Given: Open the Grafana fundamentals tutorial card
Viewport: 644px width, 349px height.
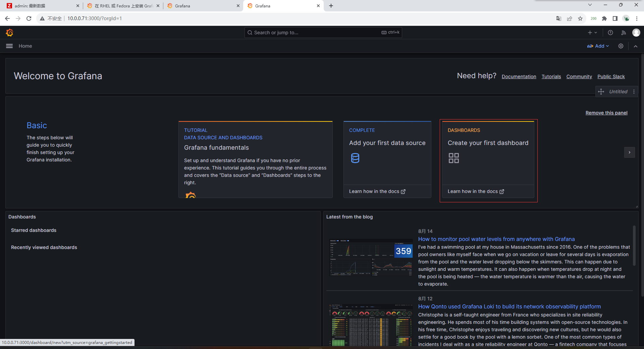Looking at the screenshot, I should click(256, 159).
